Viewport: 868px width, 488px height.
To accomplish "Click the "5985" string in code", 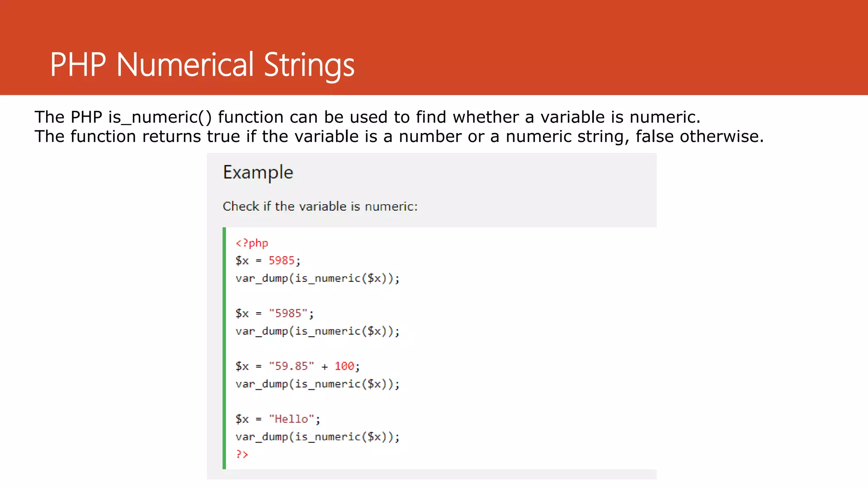I will 288,313.
